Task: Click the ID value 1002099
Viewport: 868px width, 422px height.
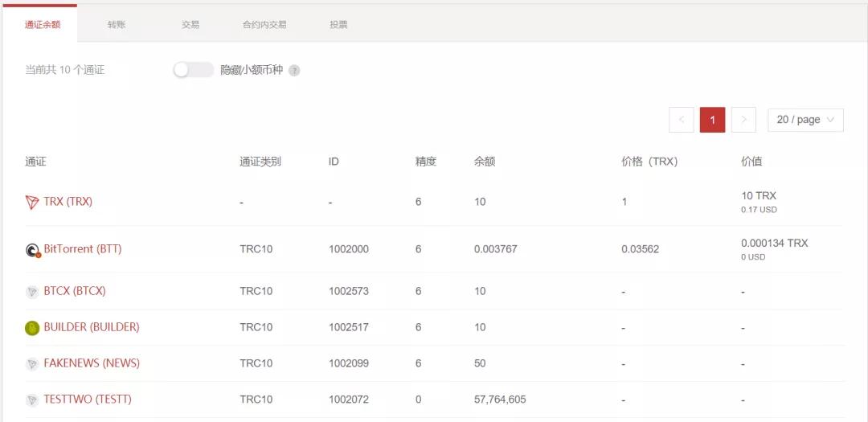Action: pyautogui.click(x=349, y=363)
